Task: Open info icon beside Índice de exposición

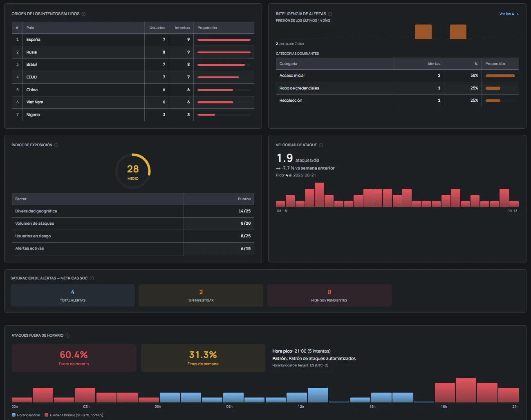Action: [x=56, y=145]
